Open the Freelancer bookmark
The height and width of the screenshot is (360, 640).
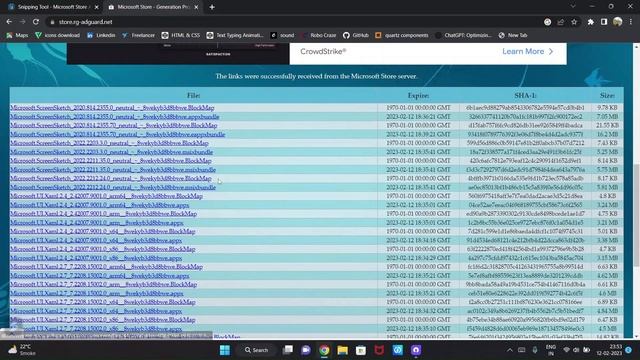(x=138, y=35)
